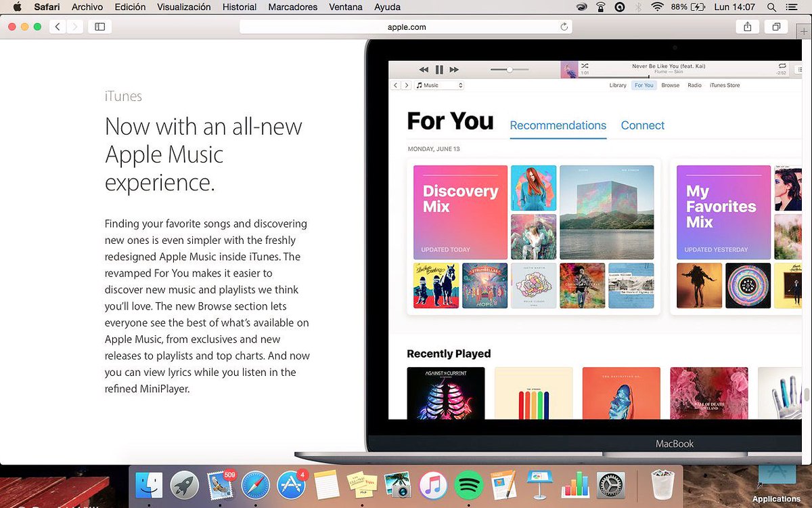The image size is (812, 508).
Task: Open Image Capture in the Dock
Action: point(397,485)
